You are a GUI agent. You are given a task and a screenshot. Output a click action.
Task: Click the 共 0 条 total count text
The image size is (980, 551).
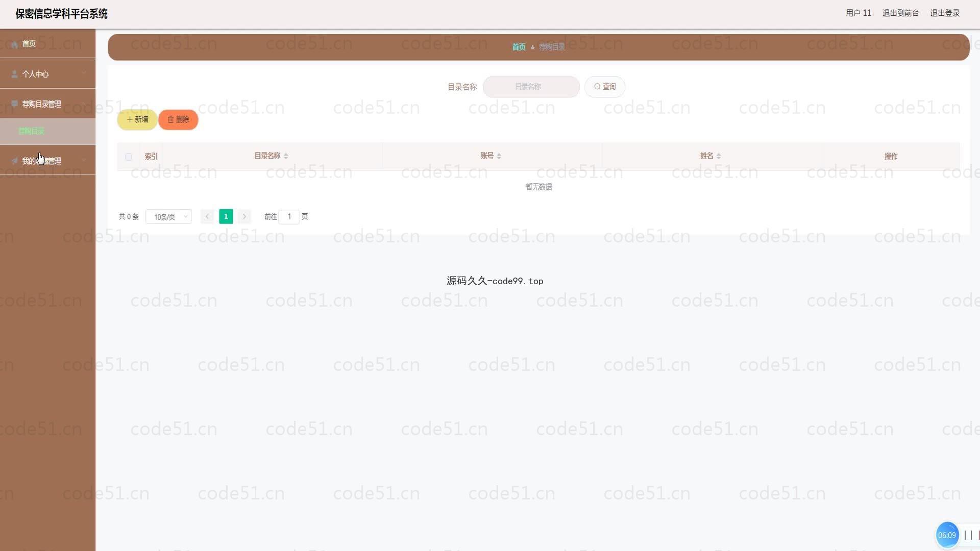point(129,217)
